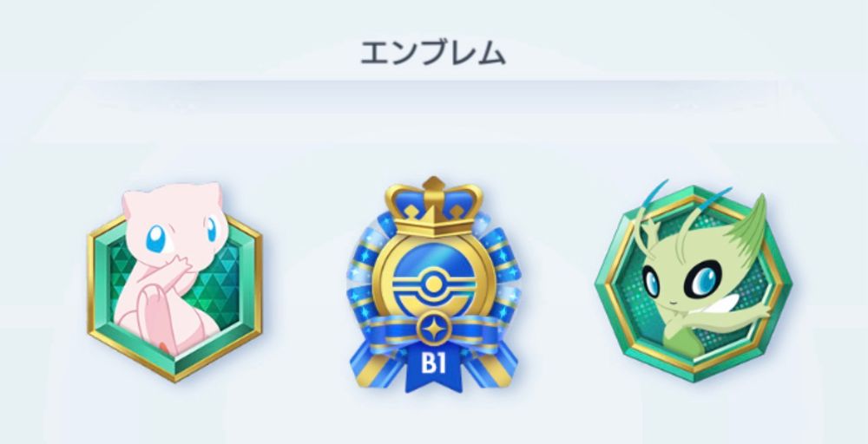The height and width of the screenshot is (444, 868).
Task: Select the Celebi octagon emblem
Action: click(x=693, y=280)
